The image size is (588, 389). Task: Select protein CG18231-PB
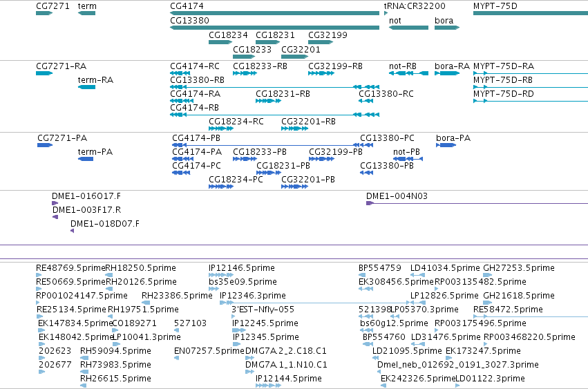(x=269, y=173)
